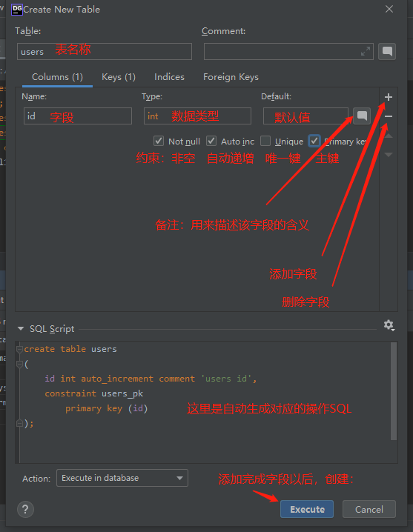This screenshot has width=413, height=532.
Task: Click 'create table' keywords in SQL script
Action: coord(55,349)
